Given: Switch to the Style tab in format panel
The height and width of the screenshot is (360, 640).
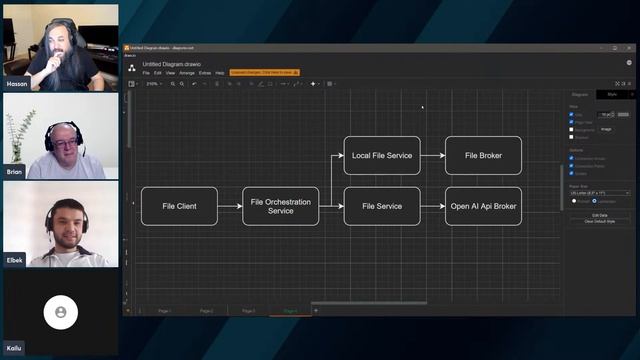Looking at the screenshot, I should pyautogui.click(x=612, y=94).
